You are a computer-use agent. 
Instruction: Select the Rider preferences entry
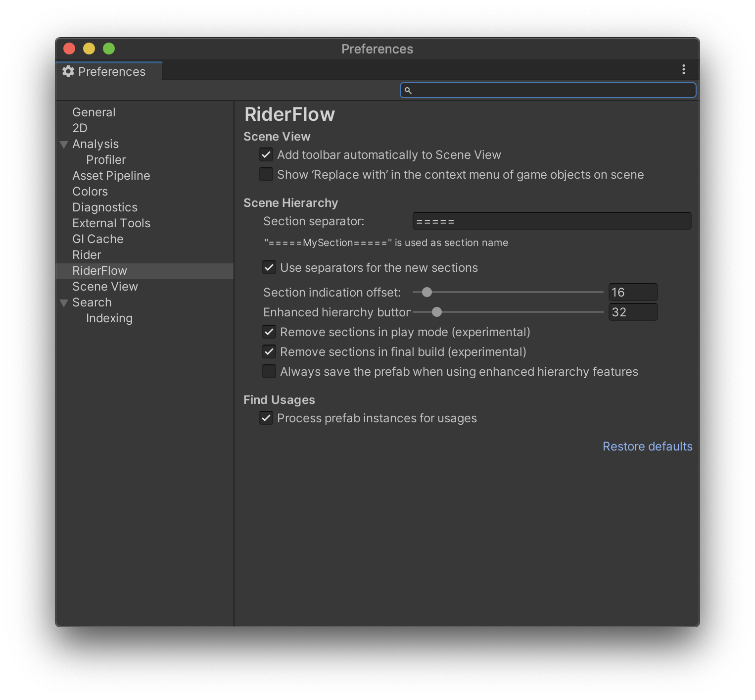[x=87, y=255]
